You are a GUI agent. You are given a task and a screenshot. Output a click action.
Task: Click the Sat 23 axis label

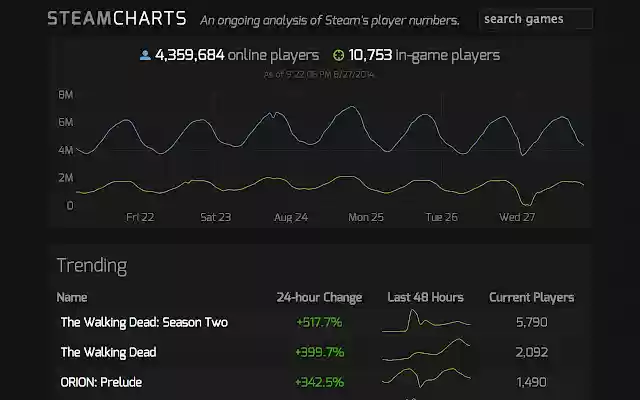tap(216, 217)
